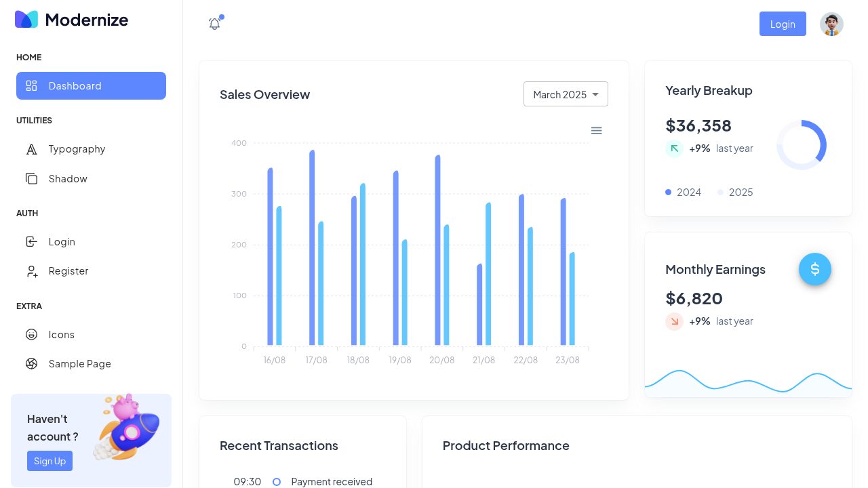Click the red down-right arrow icon
The width and height of the screenshot is (868, 488).
point(674,321)
